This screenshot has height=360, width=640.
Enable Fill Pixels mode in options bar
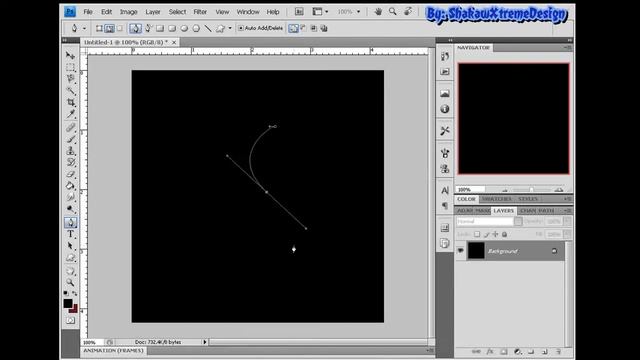coord(120,28)
